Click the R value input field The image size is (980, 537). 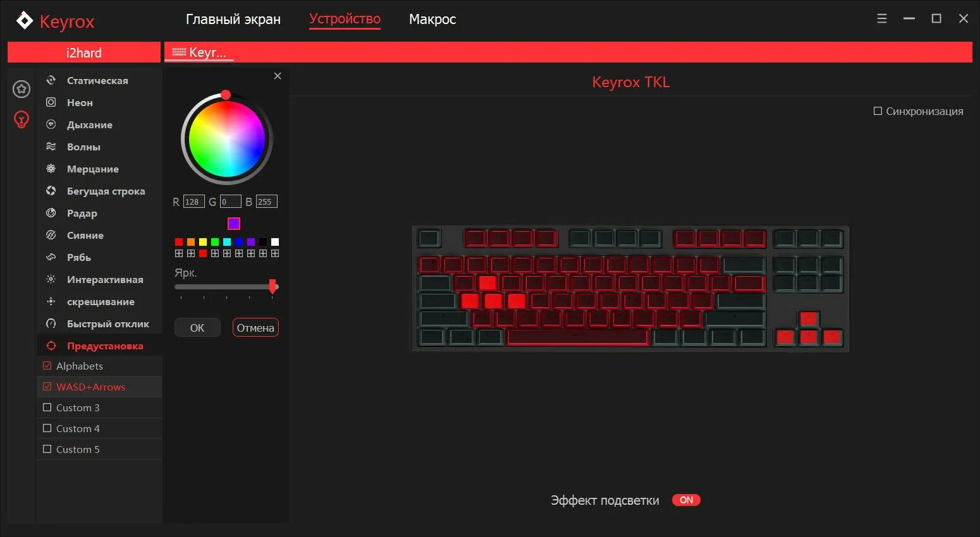coord(193,202)
